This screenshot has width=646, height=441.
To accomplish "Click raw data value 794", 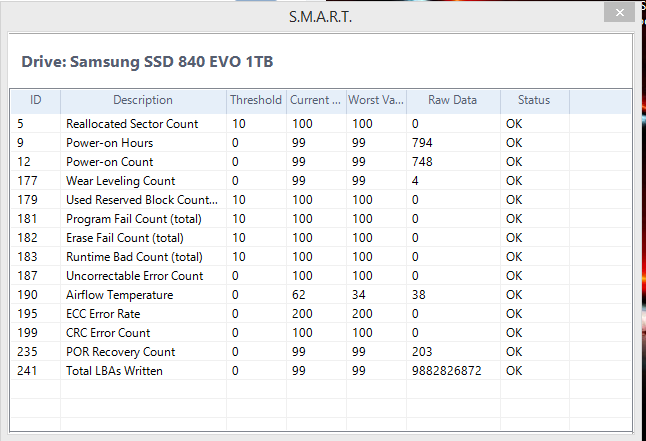I will tap(422, 143).
